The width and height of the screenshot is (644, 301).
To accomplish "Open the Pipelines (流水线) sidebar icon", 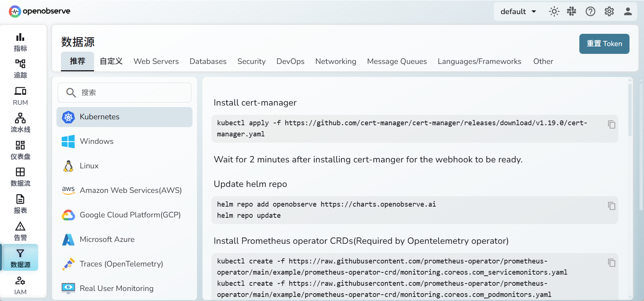I will point(20,123).
